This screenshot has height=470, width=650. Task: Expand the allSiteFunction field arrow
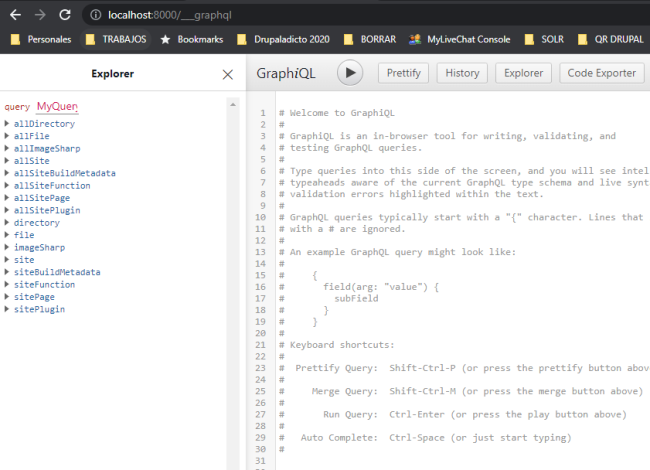[7, 185]
